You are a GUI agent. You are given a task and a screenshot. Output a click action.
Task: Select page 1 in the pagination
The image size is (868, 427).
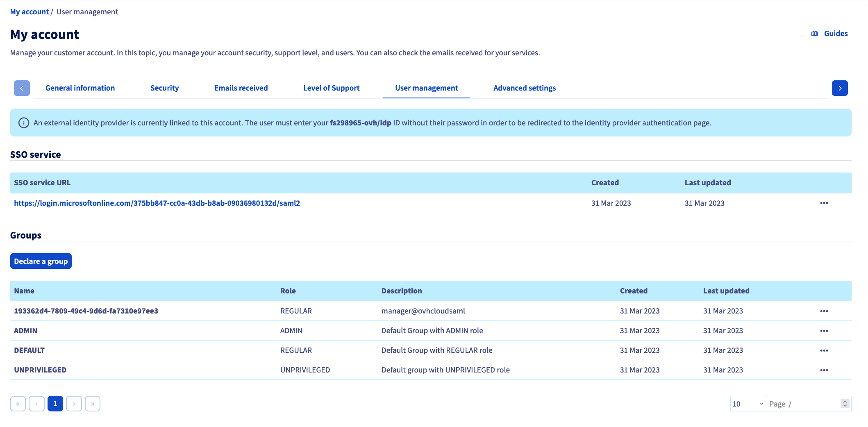tap(55, 404)
